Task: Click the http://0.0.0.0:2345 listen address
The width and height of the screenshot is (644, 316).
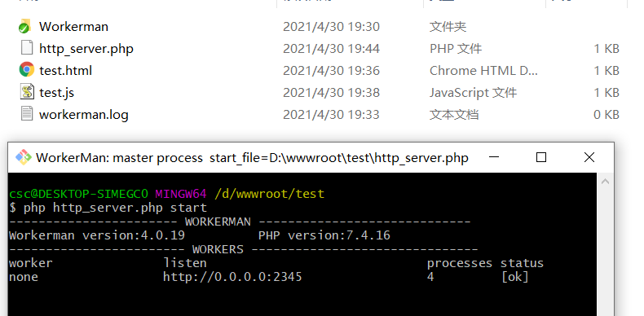Action: tap(232, 277)
